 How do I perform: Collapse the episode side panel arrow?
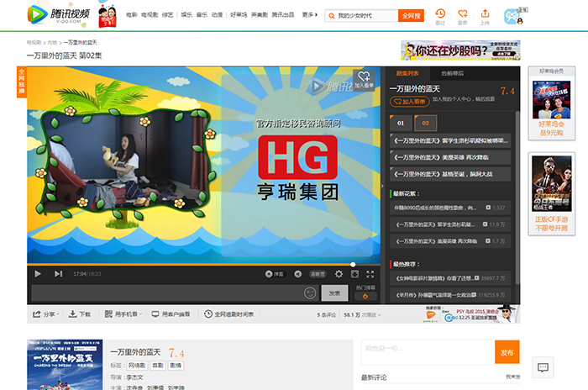pos(382,186)
